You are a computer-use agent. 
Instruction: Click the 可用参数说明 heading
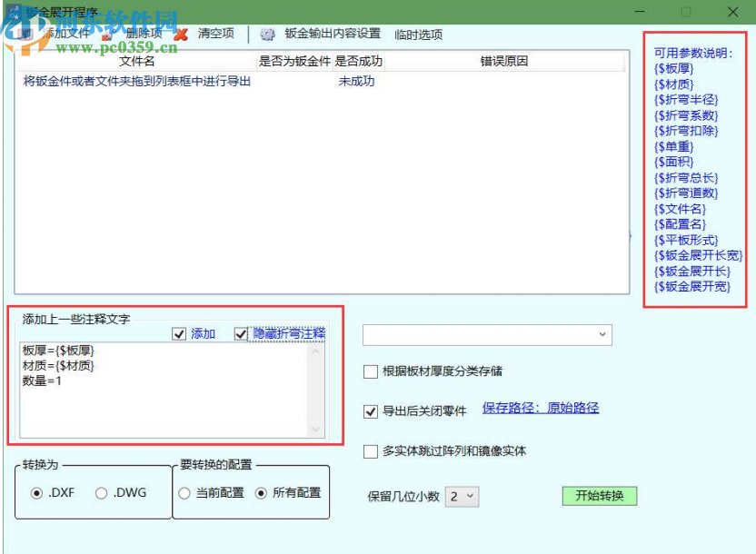(x=693, y=53)
